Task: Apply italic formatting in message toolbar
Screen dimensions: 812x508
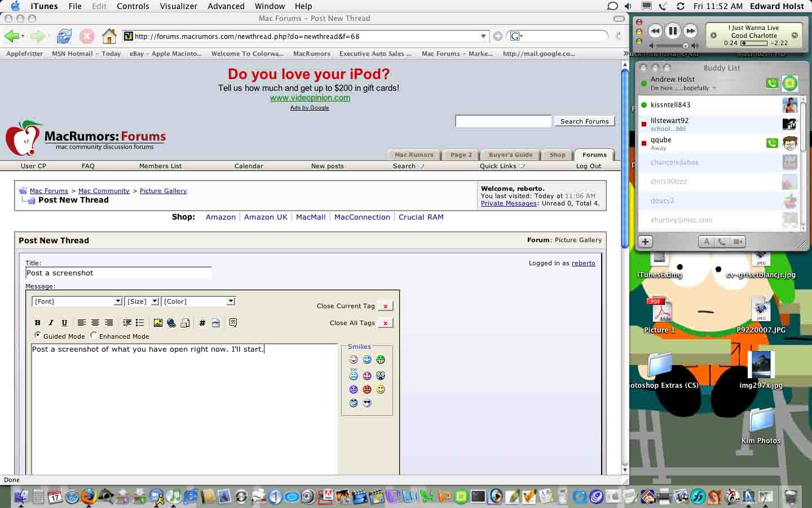Action: point(51,323)
